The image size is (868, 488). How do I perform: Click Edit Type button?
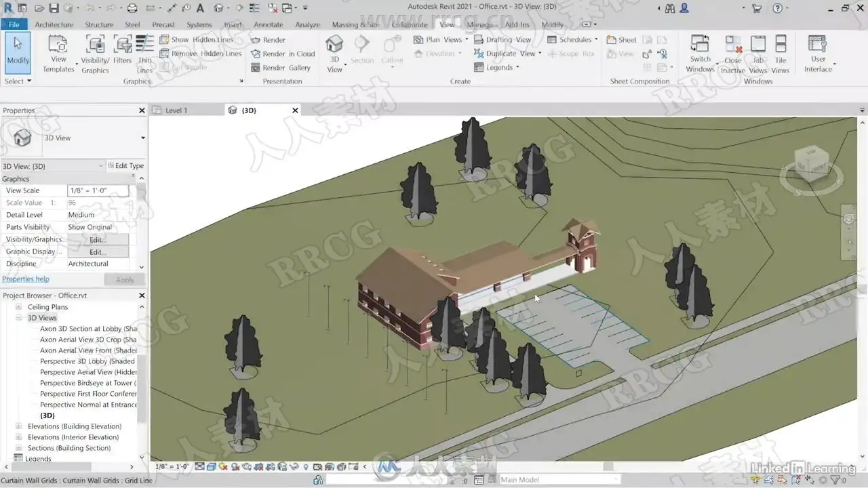125,166
